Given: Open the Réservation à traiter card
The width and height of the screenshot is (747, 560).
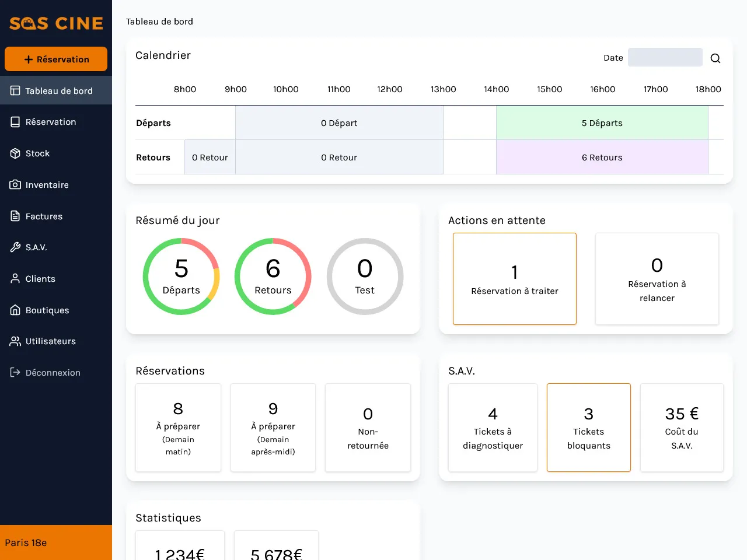Looking at the screenshot, I should pos(514,279).
